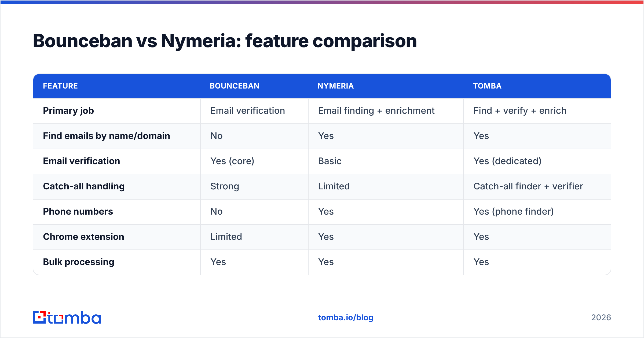
Task: Click the 'Catch-all handling' row label
Action: (84, 186)
